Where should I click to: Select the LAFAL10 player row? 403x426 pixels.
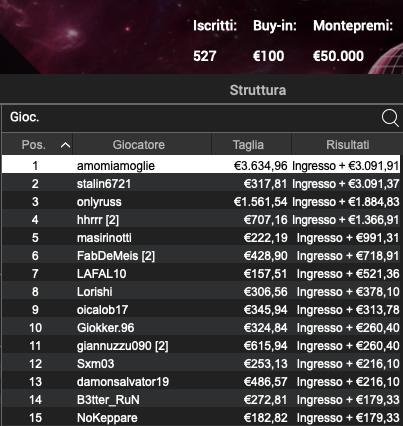[x=201, y=274]
